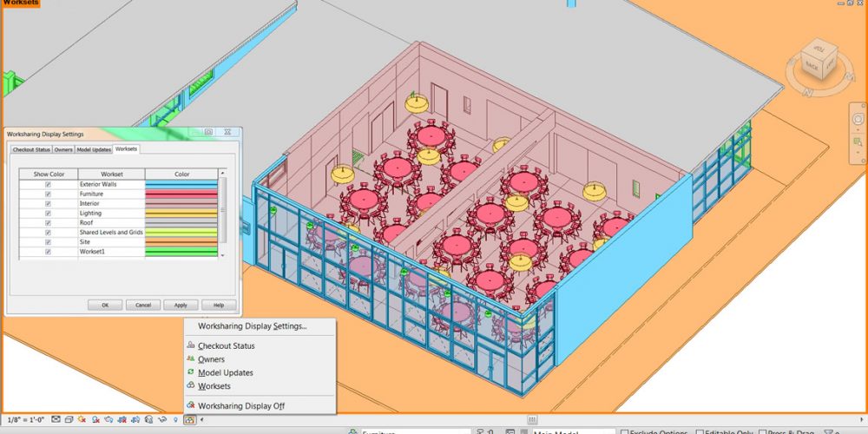Click the Color column header
The width and height of the screenshot is (868, 434).
(181, 174)
